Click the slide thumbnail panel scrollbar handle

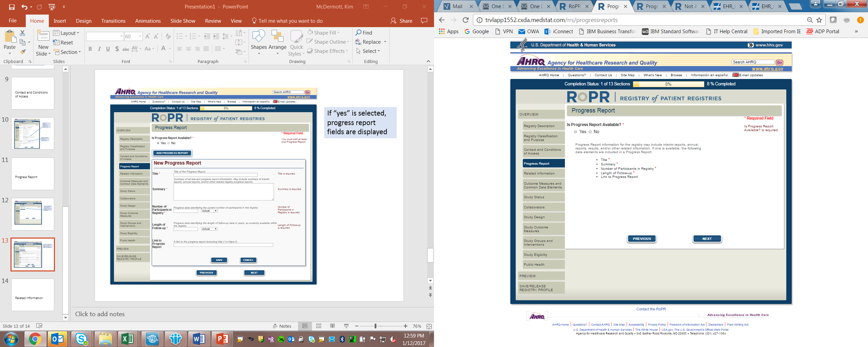point(65,260)
